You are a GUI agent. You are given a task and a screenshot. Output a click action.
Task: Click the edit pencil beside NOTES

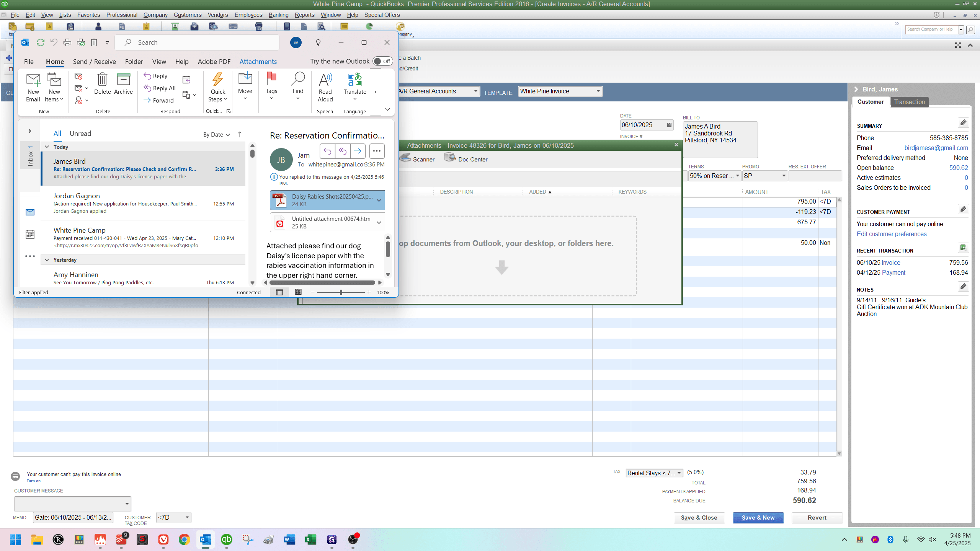coord(963,286)
